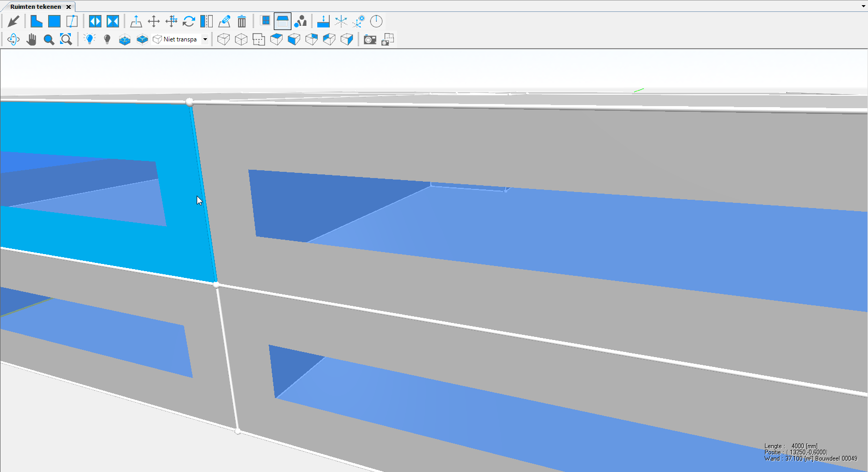Select the arrow pointer tool

pyautogui.click(x=13, y=21)
